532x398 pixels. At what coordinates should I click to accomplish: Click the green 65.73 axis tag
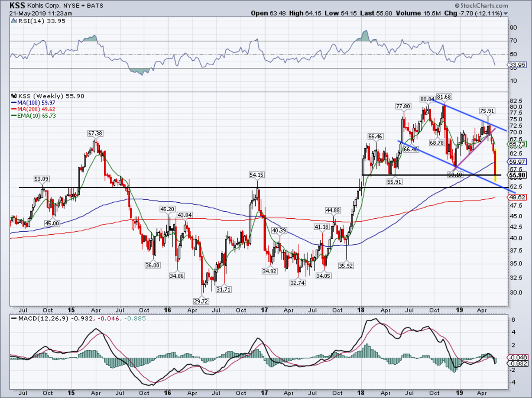tap(517, 144)
